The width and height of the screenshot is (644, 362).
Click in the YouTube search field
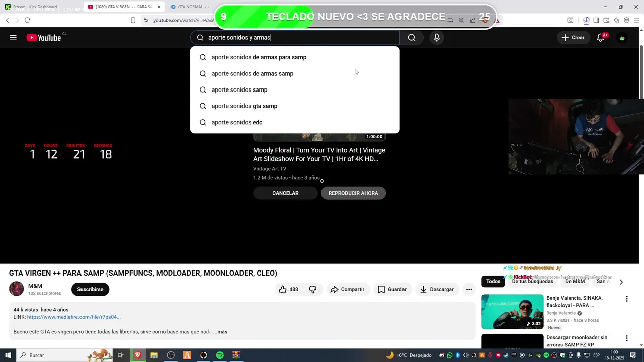coord(295,38)
